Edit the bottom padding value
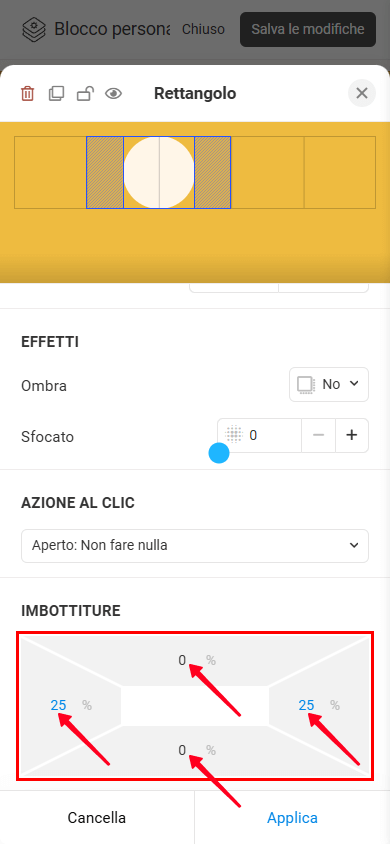The width and height of the screenshot is (390, 844). 182,750
